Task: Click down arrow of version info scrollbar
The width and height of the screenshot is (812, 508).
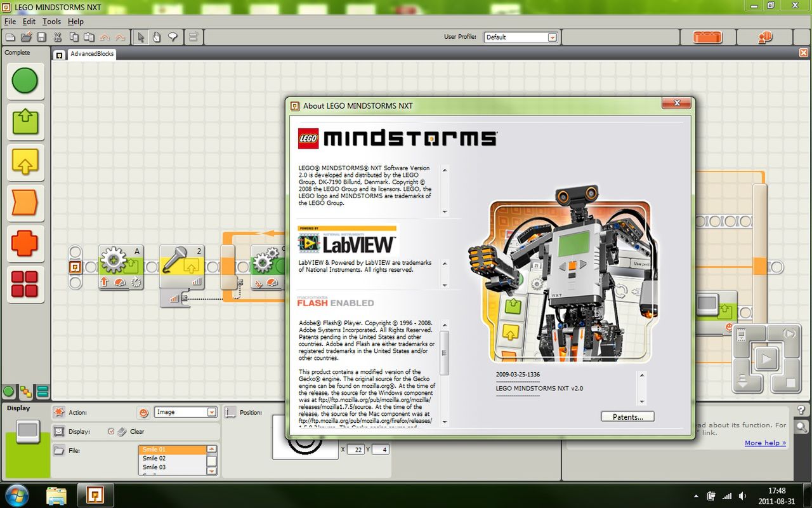Action: coord(642,401)
